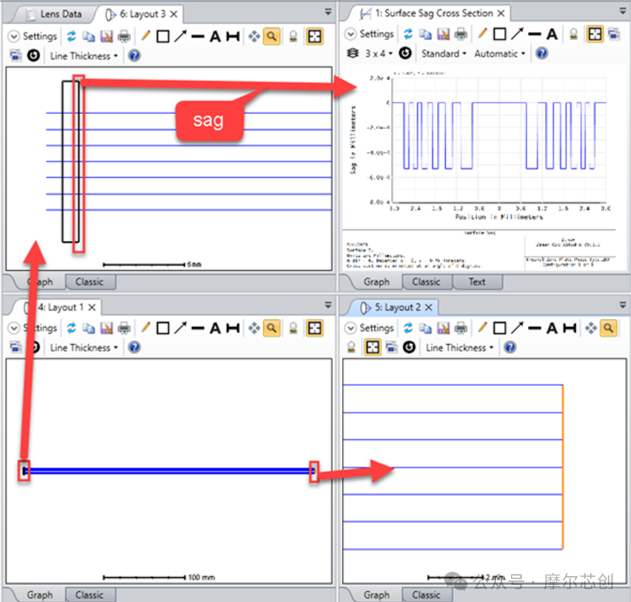Viewport: 631px width, 602px height.
Task: Open window options dropdown above Layout 2
Action: click(623, 305)
